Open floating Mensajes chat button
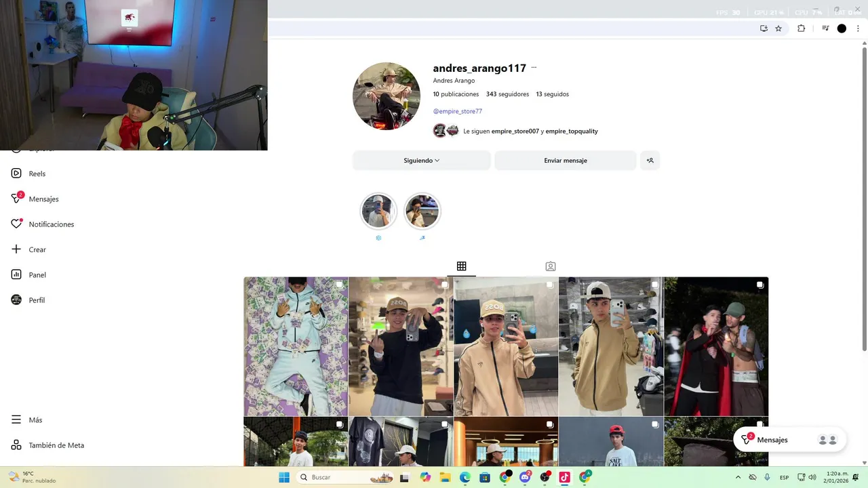Image resolution: width=868 pixels, height=488 pixels. 789,440
